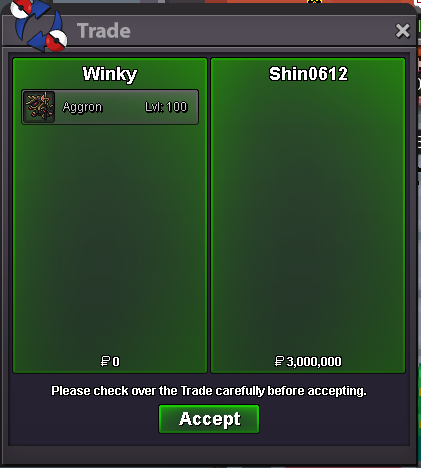This screenshot has height=468, width=421.
Task: Click the Aggron name in Winky's offer
Action: click(x=82, y=107)
